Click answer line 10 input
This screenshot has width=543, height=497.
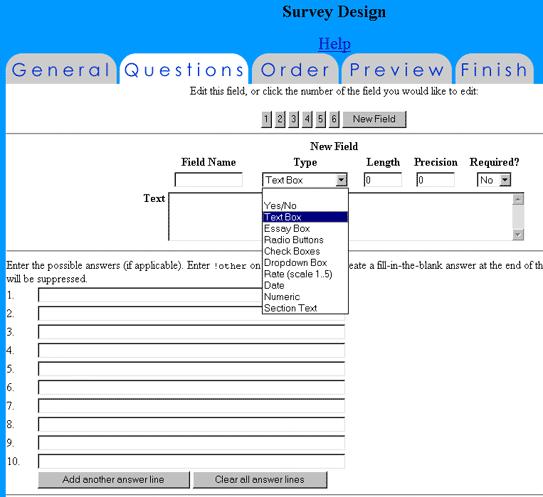(192, 461)
